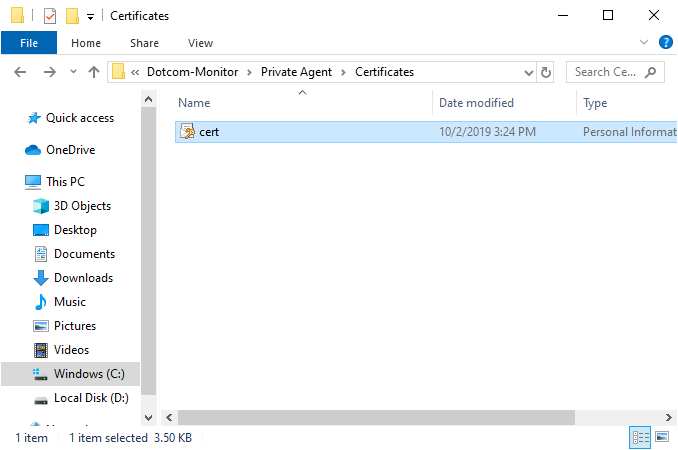The image size is (678, 450).
Task: Open the Pictures folder
Action: point(64,326)
